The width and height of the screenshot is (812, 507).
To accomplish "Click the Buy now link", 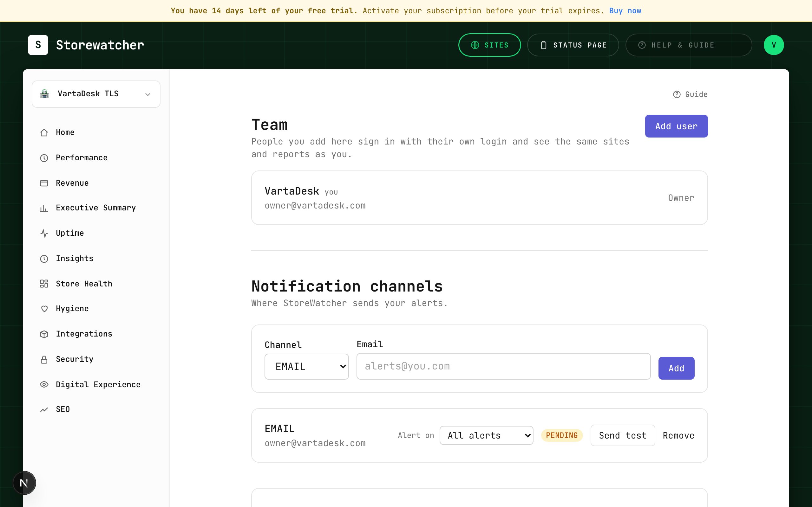I will 625,11.
